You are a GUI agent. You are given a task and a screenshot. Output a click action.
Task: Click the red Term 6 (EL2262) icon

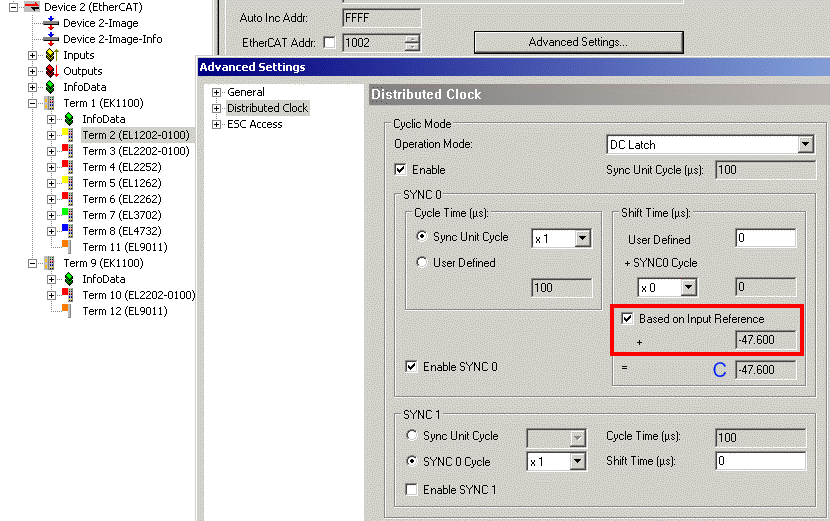pyautogui.click(x=68, y=199)
